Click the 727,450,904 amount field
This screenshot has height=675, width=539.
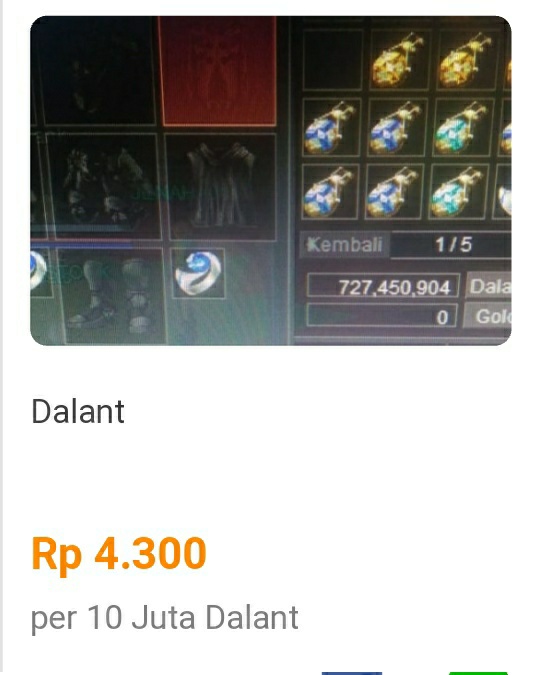click(x=383, y=286)
